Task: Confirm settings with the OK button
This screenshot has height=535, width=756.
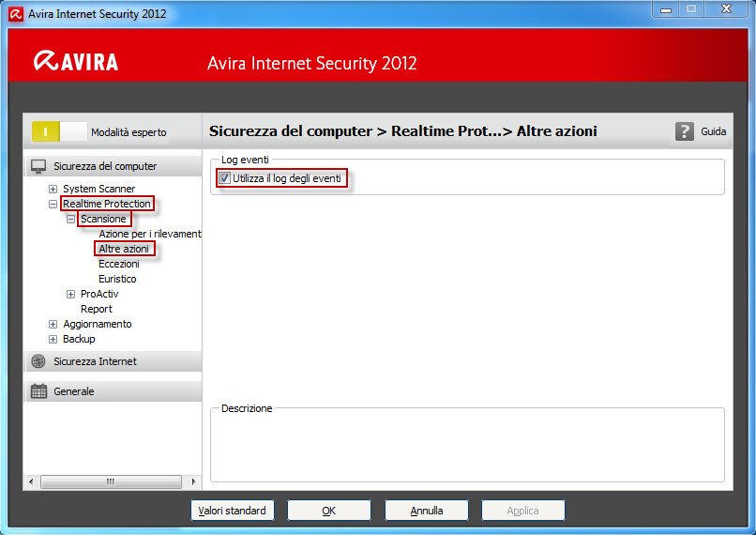Action: tap(329, 511)
